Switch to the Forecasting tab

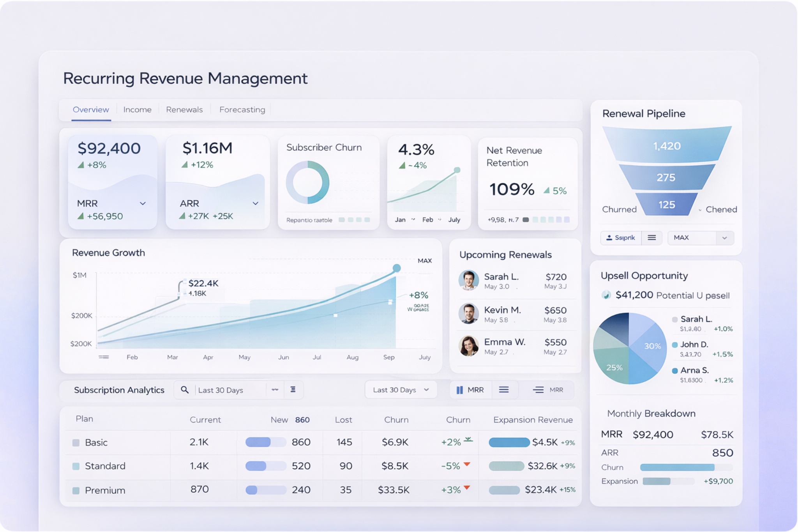tap(242, 110)
